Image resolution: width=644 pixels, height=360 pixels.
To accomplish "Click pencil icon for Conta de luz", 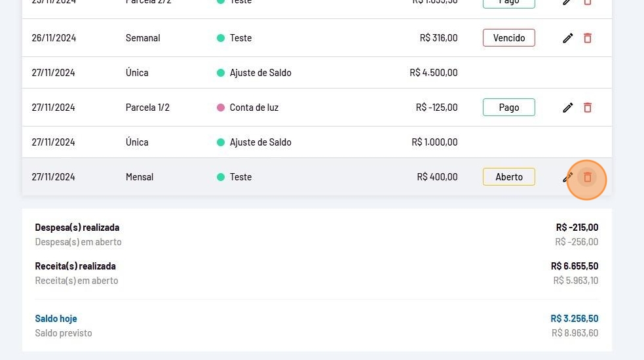I will pos(567,108).
